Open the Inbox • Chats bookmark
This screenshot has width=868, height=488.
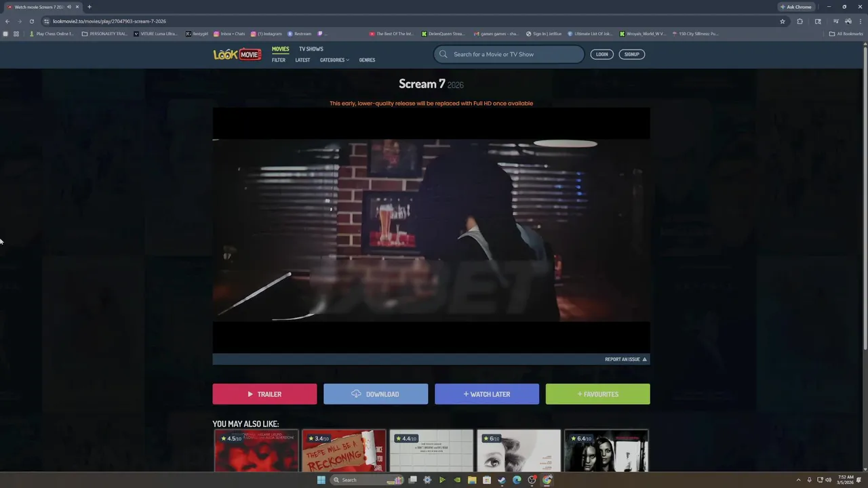coord(229,33)
